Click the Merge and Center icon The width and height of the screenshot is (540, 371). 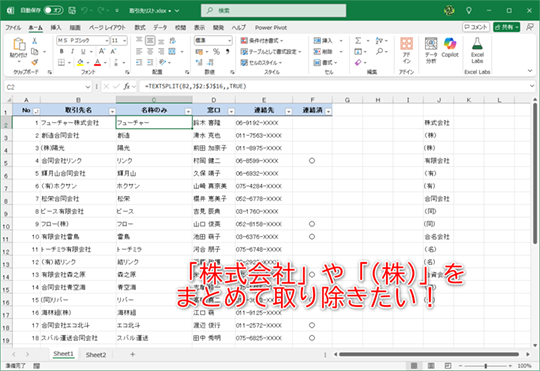tap(172, 51)
